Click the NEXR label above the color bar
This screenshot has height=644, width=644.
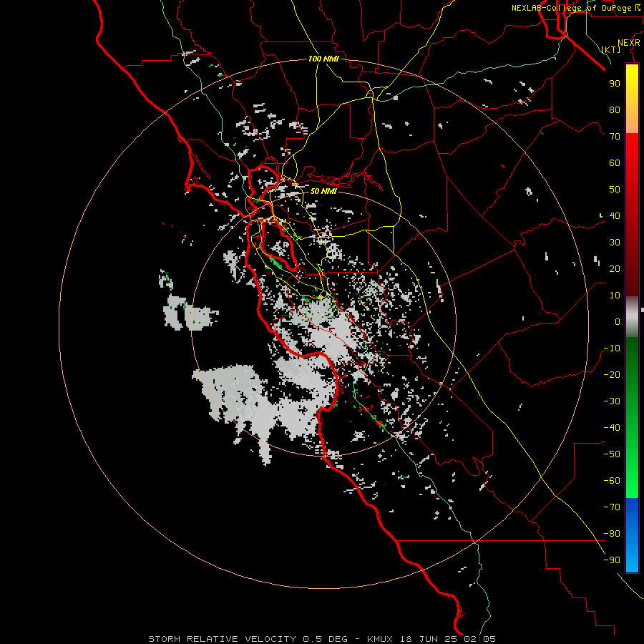tap(629, 42)
